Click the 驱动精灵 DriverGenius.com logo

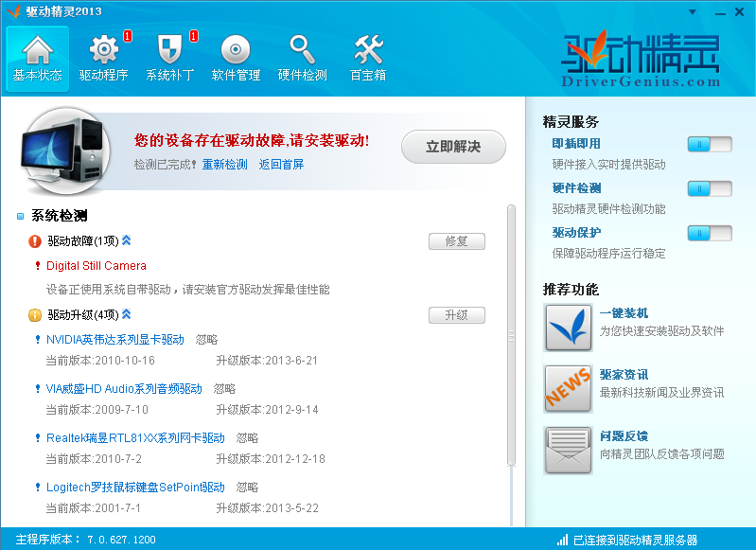click(x=641, y=59)
